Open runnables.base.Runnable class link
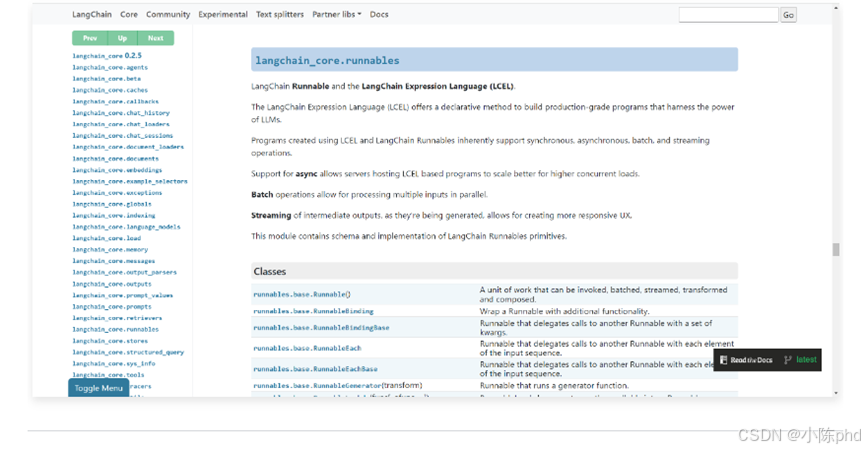This screenshot has height=450, width=865. [302, 294]
